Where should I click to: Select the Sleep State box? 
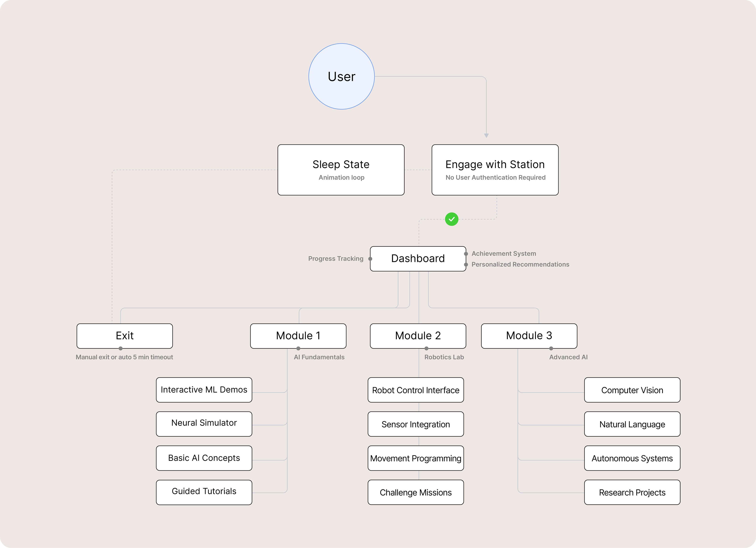341,170
